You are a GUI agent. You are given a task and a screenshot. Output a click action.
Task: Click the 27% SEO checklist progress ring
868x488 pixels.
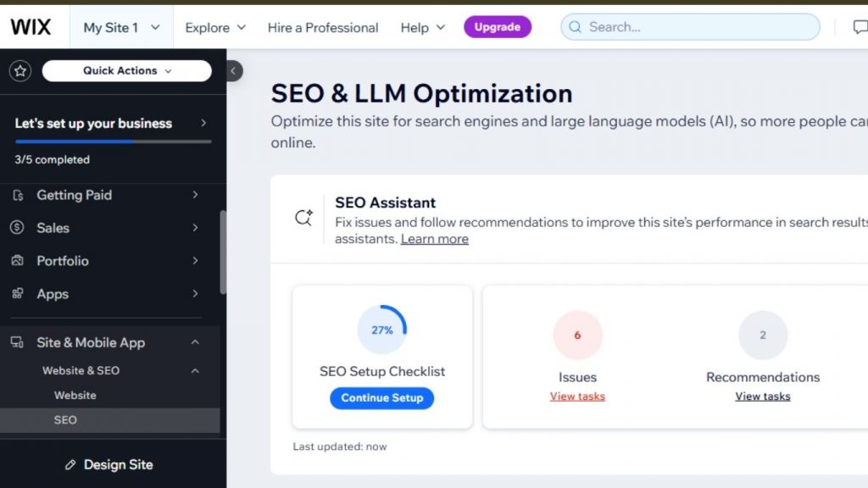point(381,330)
